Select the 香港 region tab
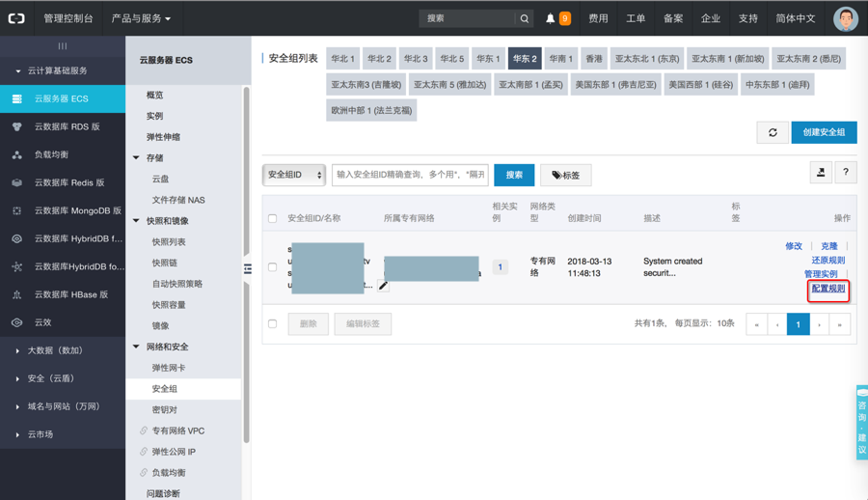 [x=594, y=59]
